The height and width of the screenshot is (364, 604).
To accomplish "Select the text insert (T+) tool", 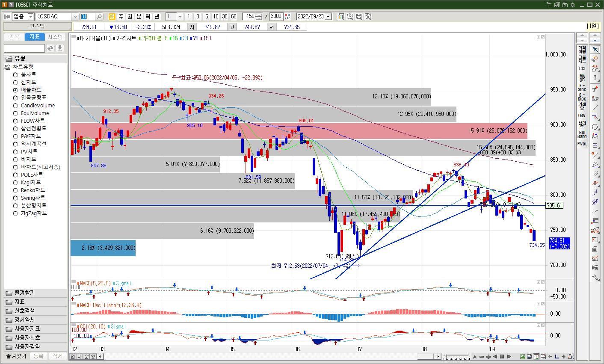I will [x=595, y=89].
